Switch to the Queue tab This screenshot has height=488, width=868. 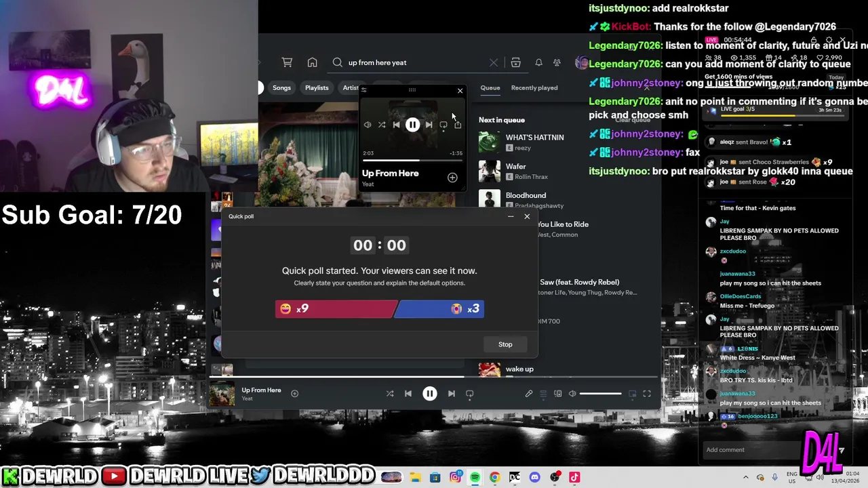[490, 87]
